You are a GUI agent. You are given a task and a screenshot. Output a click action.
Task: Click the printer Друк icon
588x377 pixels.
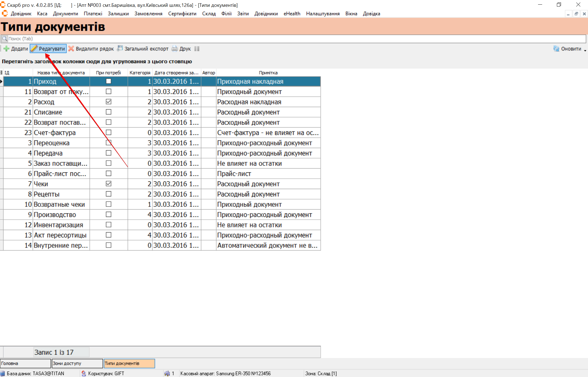pyautogui.click(x=175, y=49)
